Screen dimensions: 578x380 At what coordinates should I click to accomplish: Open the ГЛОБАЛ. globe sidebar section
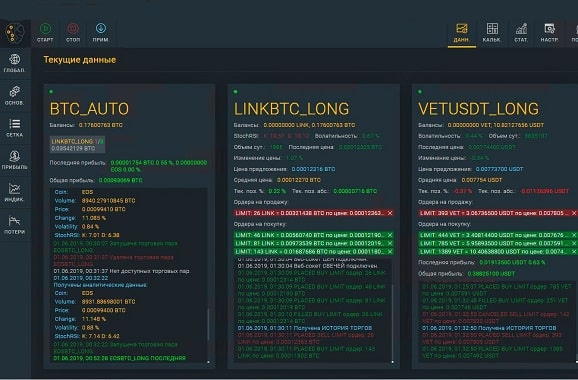14,63
